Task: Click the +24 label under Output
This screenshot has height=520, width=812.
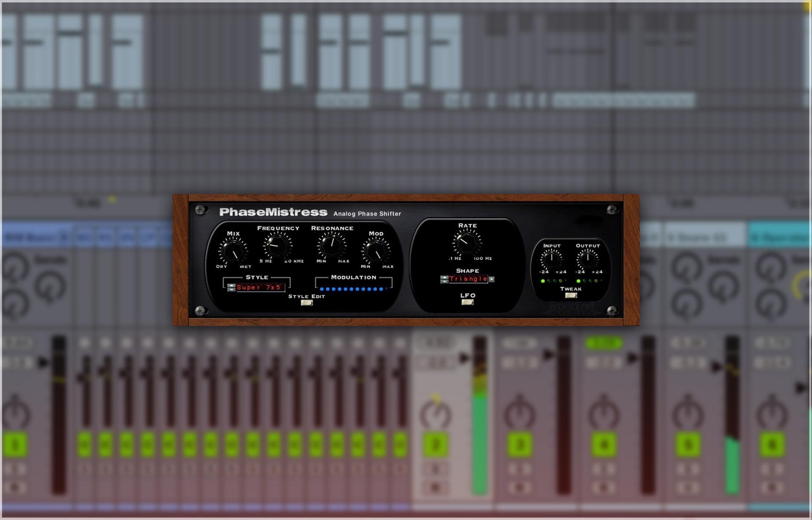Action: click(x=597, y=272)
